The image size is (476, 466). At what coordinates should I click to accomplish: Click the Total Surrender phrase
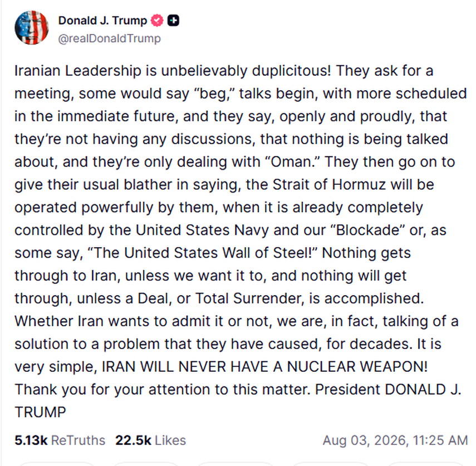click(x=249, y=298)
